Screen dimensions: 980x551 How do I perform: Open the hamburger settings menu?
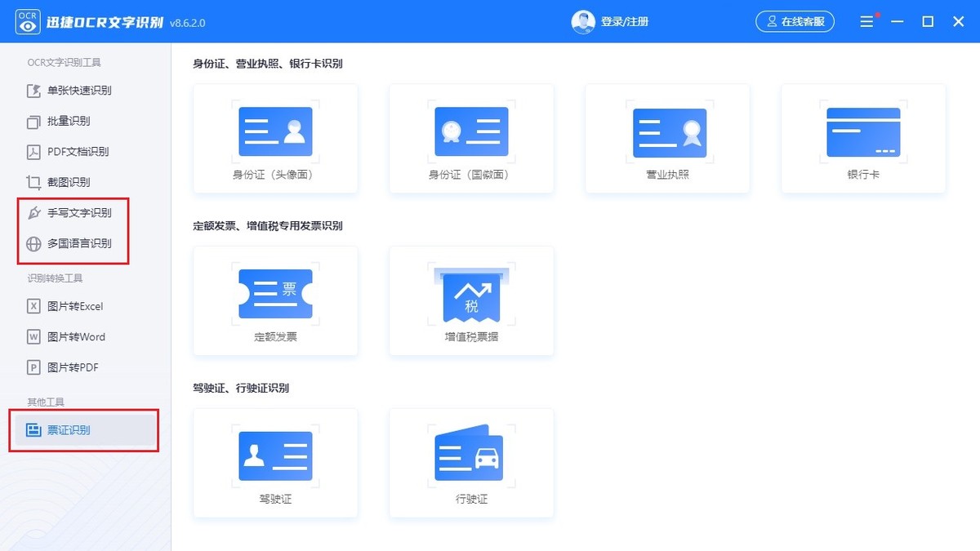pos(866,21)
